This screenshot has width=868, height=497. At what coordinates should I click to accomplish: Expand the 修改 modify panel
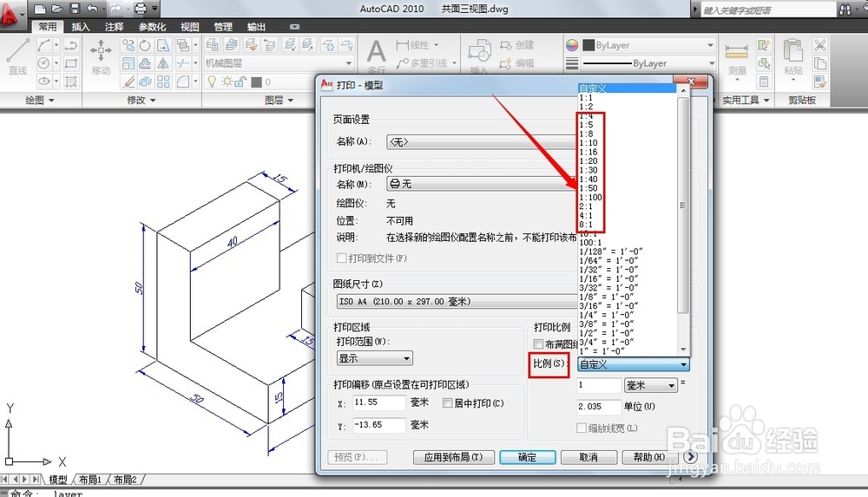point(141,100)
